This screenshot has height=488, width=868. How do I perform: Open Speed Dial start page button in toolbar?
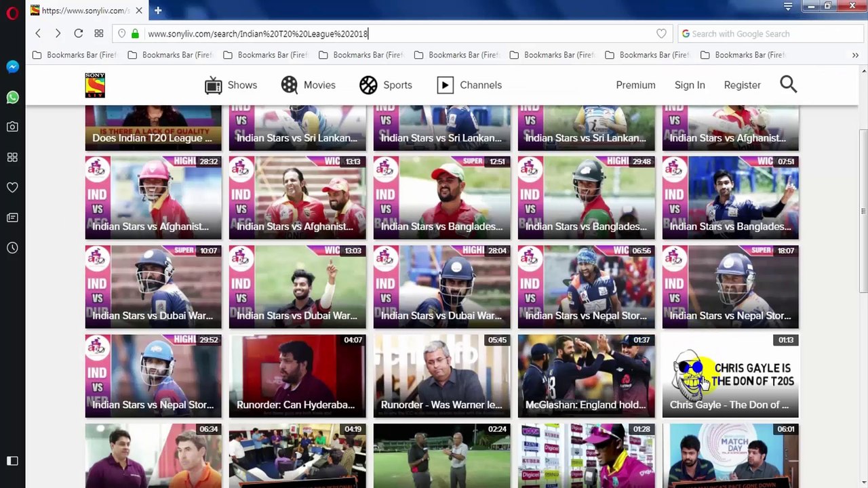(x=99, y=33)
